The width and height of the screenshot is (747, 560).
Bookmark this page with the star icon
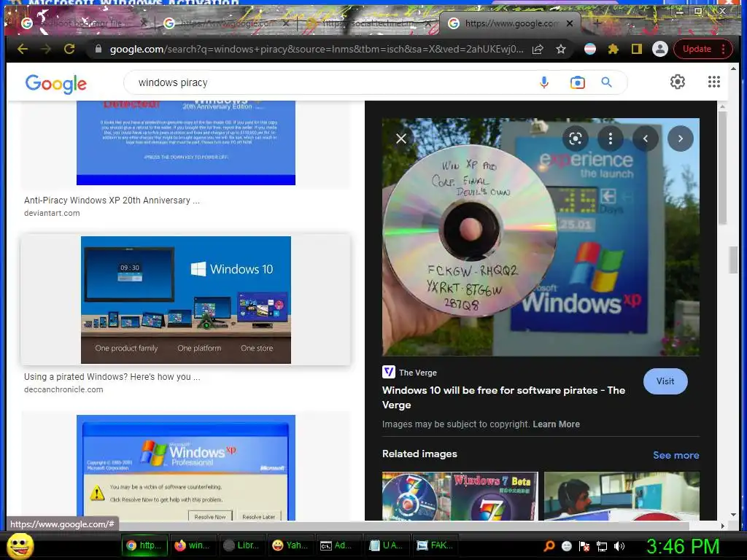point(561,49)
